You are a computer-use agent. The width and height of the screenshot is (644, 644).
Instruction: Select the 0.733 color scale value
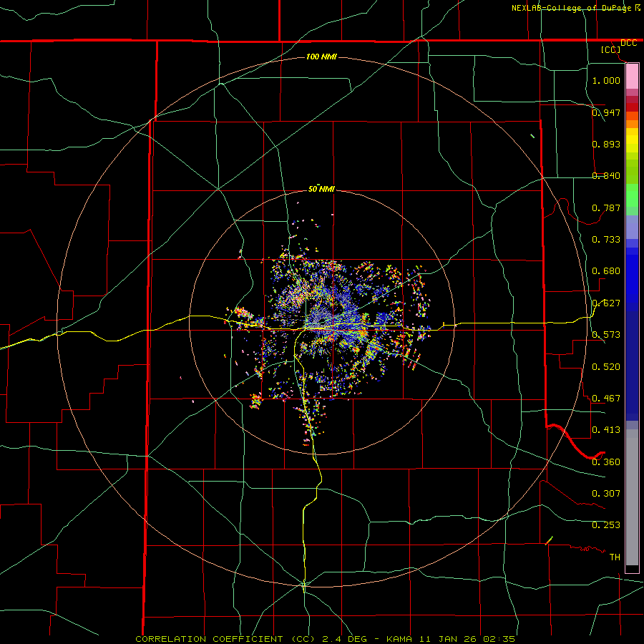coord(606,240)
